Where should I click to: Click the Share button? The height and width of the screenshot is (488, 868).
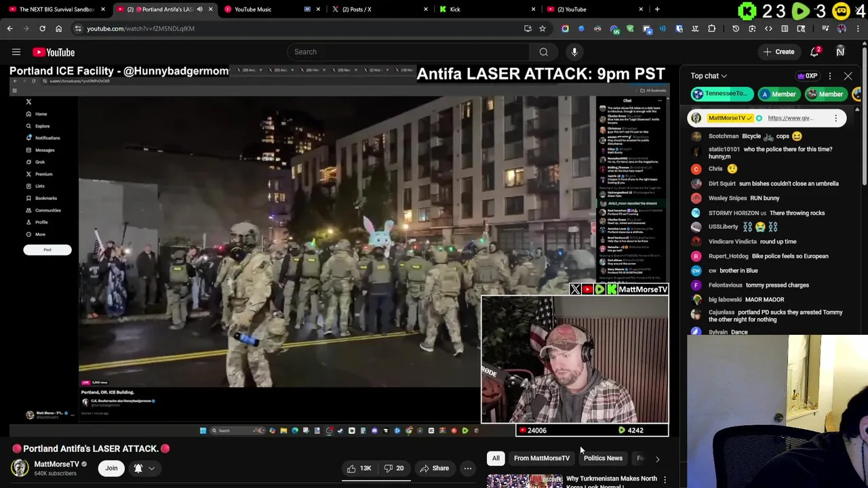click(434, 468)
